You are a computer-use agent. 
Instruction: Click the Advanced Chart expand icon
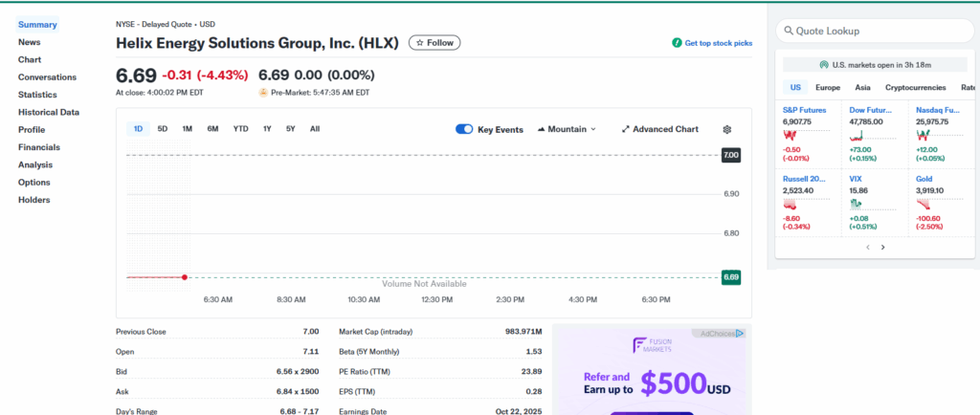(x=626, y=129)
